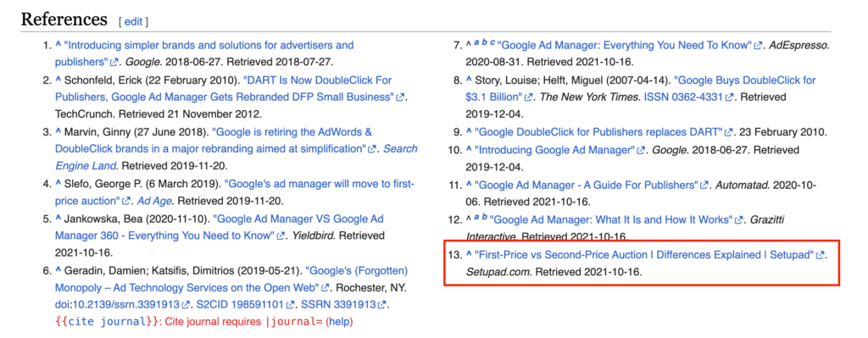This screenshot has width=868, height=338.
Task: Open 'Google's ad manager will move' article link
Action: pos(235,193)
